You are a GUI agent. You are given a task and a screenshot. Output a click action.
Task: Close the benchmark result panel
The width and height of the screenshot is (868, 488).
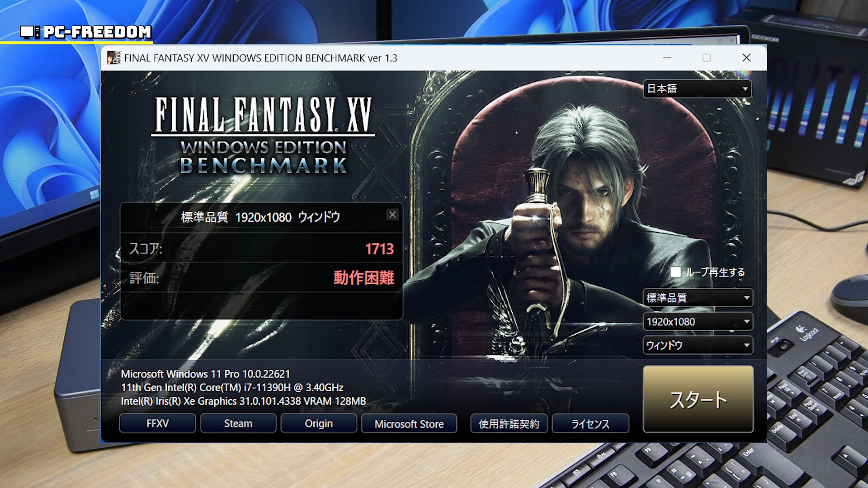click(x=392, y=215)
